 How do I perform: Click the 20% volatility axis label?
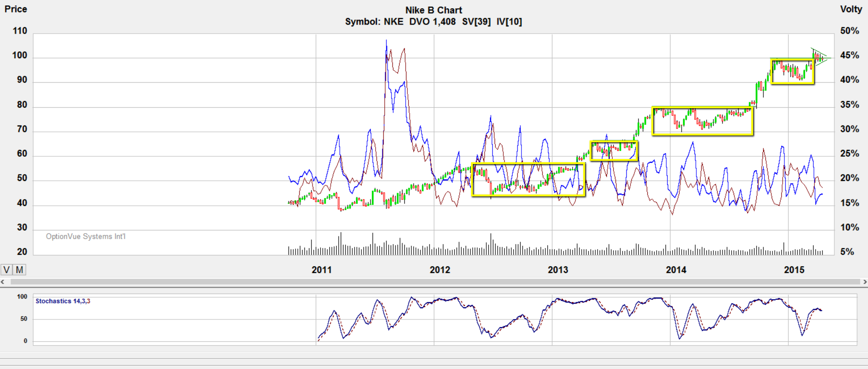pyautogui.click(x=849, y=178)
